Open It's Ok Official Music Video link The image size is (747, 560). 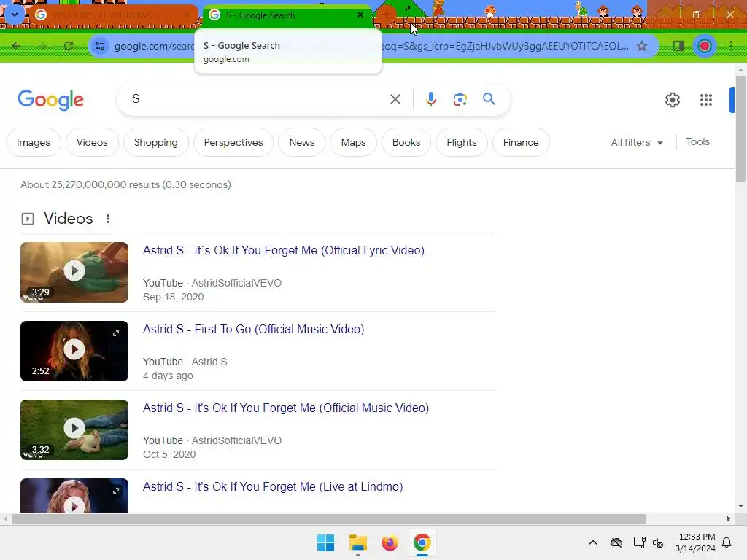coord(286,408)
